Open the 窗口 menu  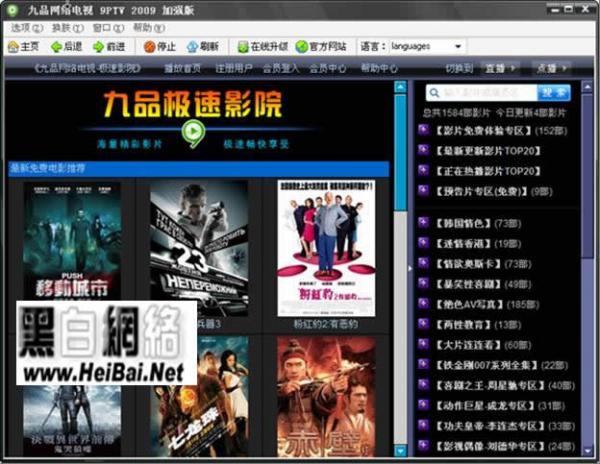point(108,28)
